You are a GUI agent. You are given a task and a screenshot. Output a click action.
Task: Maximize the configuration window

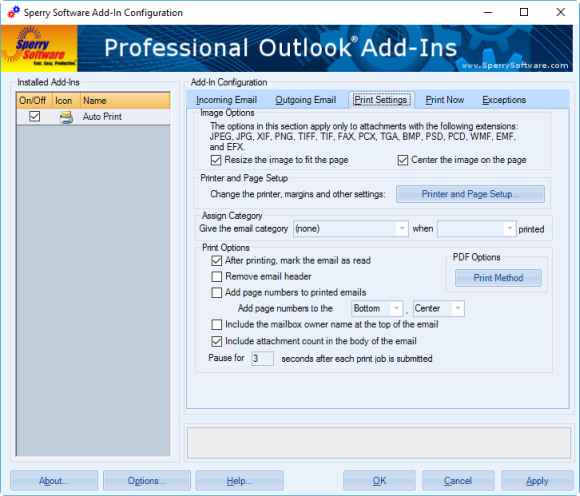pos(524,12)
